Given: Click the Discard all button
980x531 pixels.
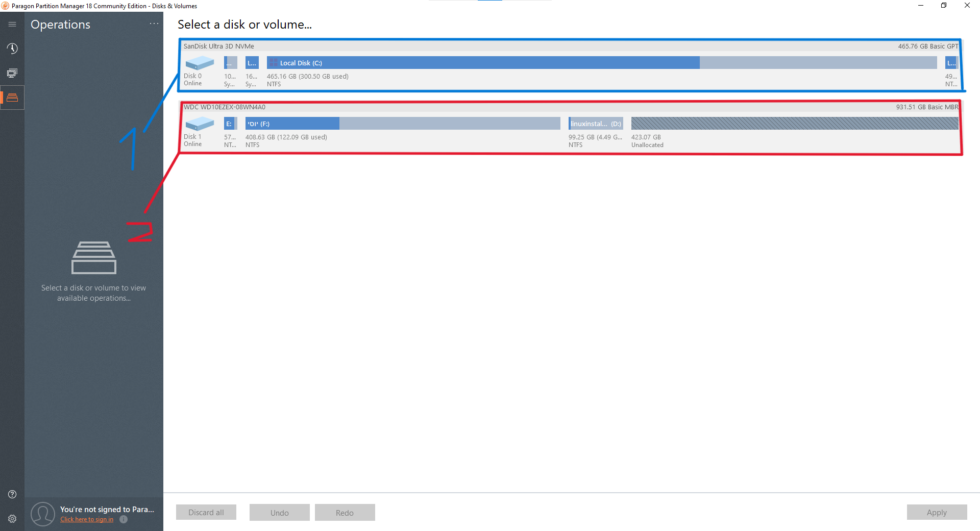Looking at the screenshot, I should tap(206, 513).
